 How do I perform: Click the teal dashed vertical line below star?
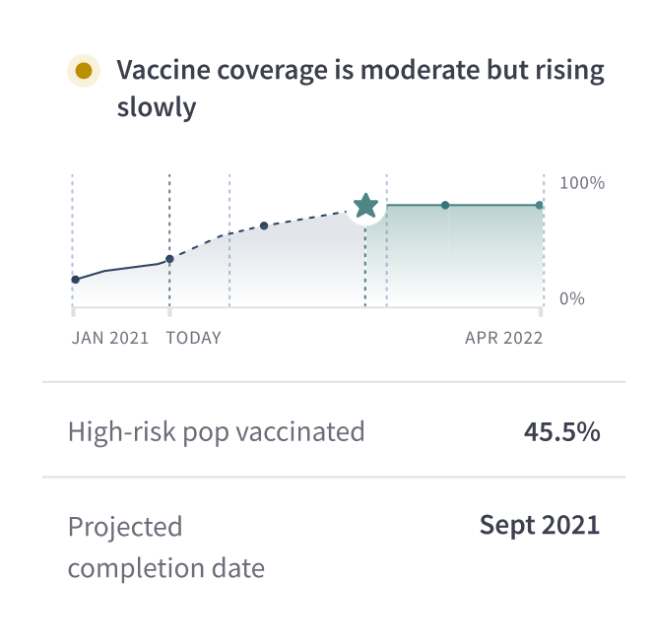click(365, 267)
